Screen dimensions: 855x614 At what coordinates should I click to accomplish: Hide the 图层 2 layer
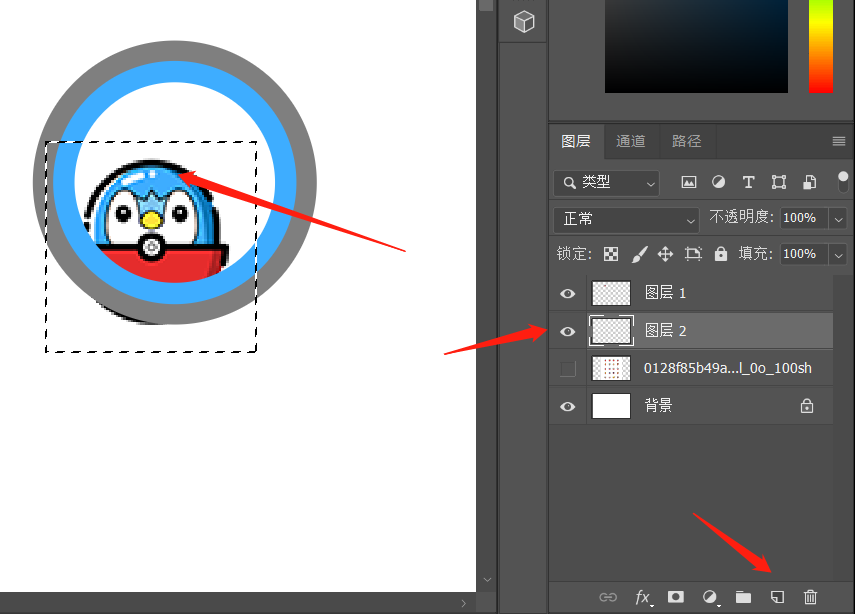tap(568, 332)
